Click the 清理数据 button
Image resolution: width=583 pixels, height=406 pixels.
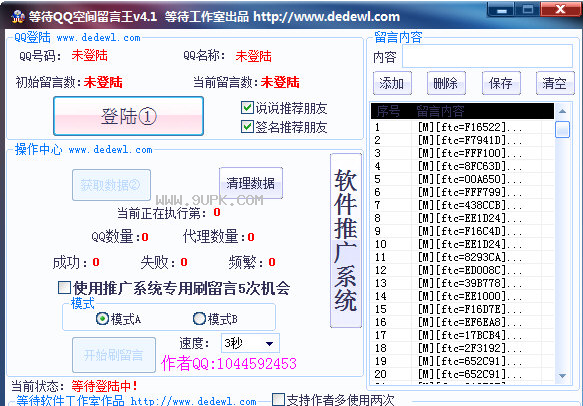point(251,183)
